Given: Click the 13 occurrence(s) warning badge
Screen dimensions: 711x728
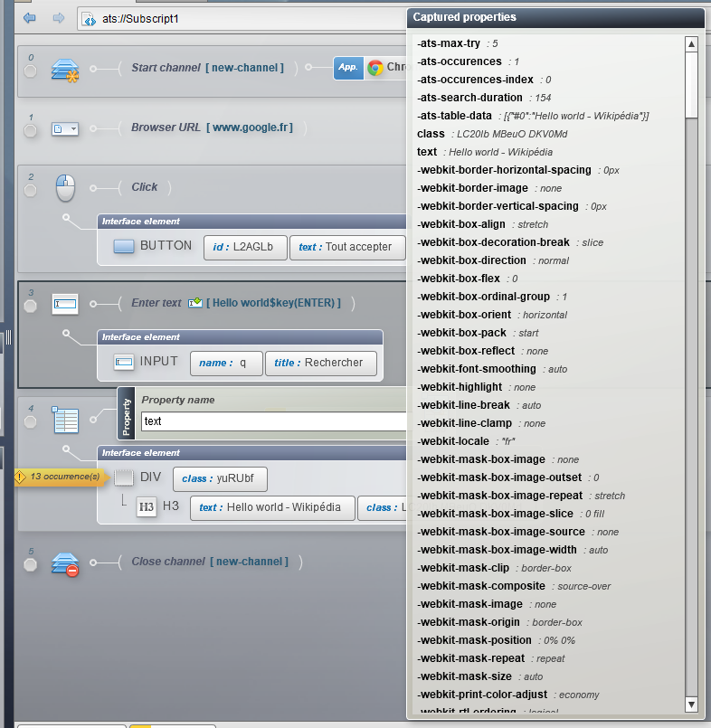Looking at the screenshot, I should pos(60,477).
